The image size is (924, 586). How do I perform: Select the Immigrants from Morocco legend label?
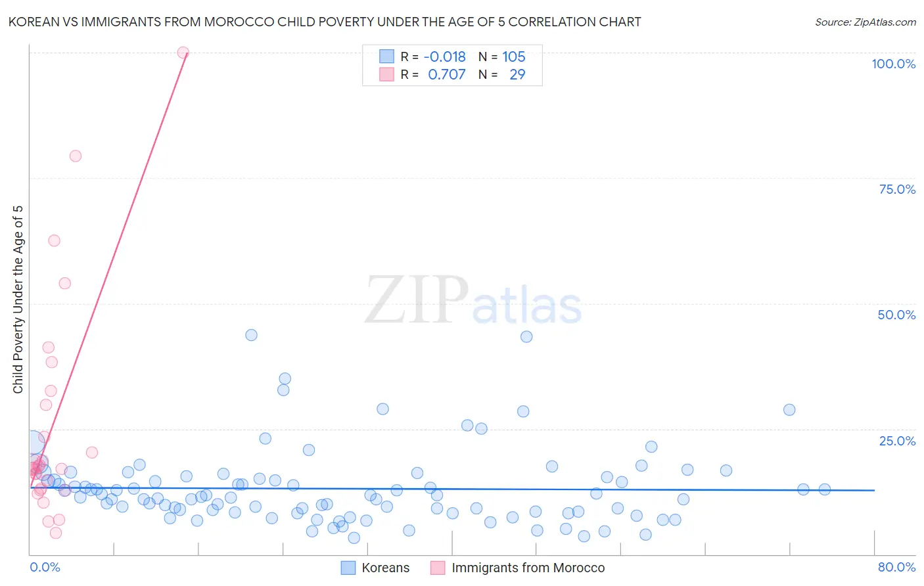point(528,568)
